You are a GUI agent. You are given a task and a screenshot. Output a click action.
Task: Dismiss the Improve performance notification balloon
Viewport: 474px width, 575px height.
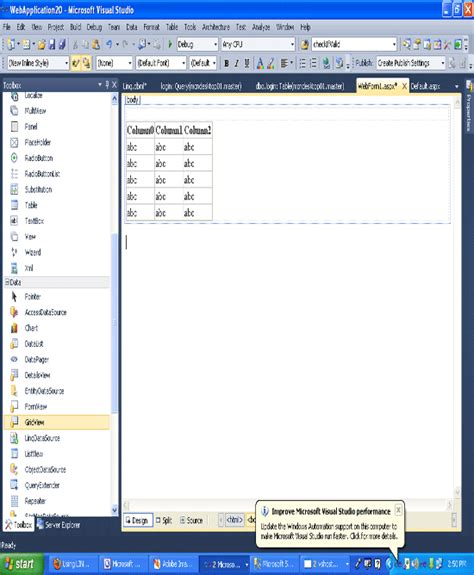pos(398,510)
